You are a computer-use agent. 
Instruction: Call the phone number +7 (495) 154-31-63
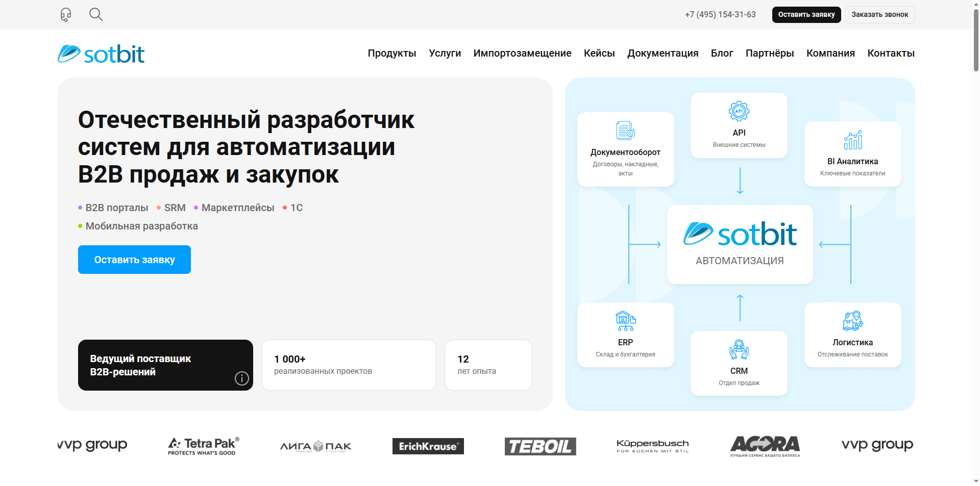click(720, 14)
